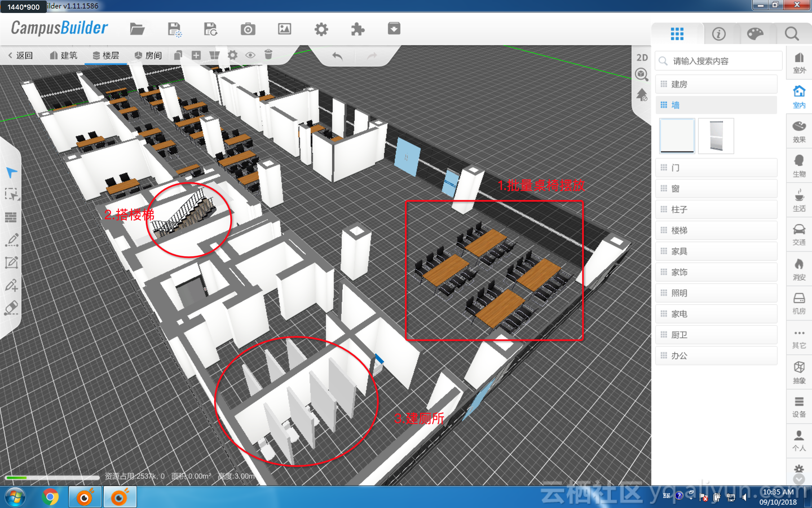812x508 pixels.
Task: Open Chrome from the taskbar
Action: click(50, 497)
